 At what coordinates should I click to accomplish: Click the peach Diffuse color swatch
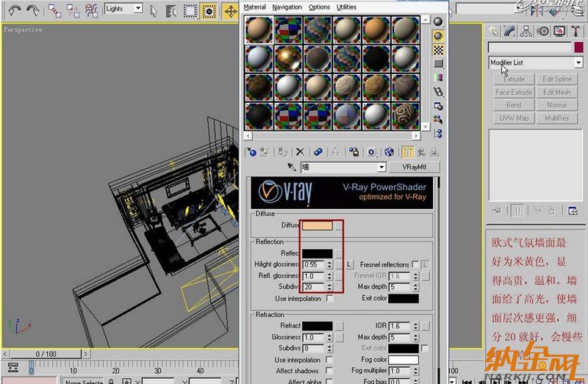pyautogui.click(x=317, y=226)
